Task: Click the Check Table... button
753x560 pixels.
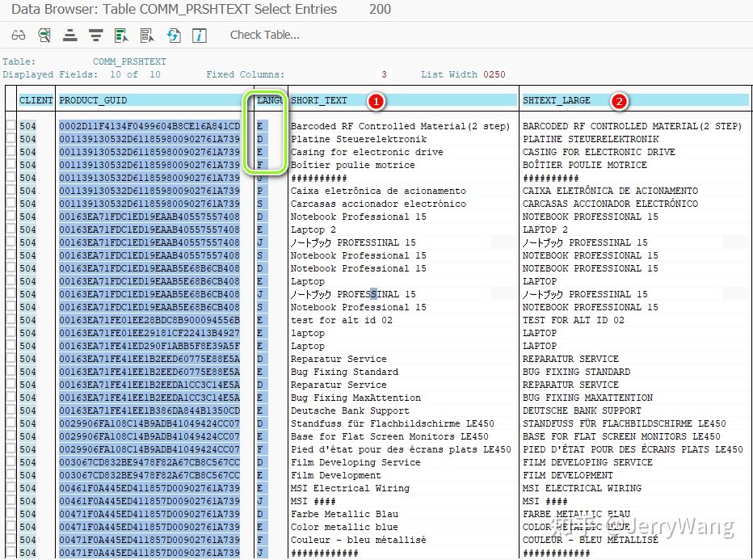Action: 264,35
